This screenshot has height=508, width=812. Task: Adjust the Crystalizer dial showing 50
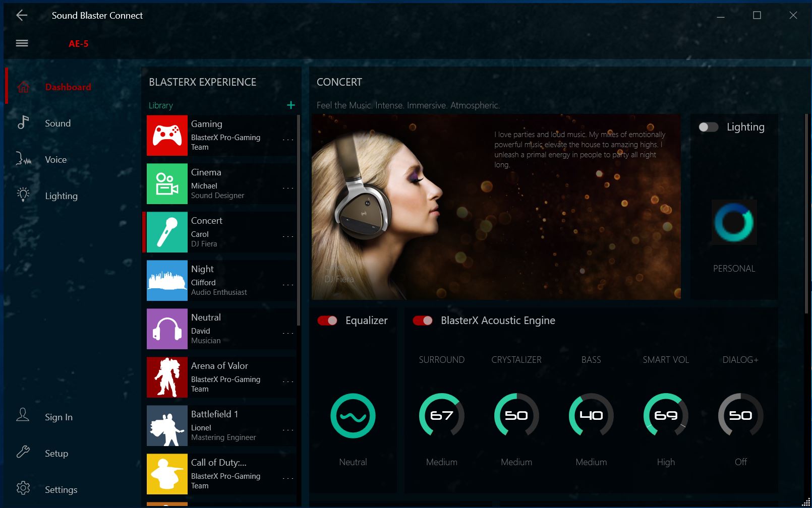(516, 415)
